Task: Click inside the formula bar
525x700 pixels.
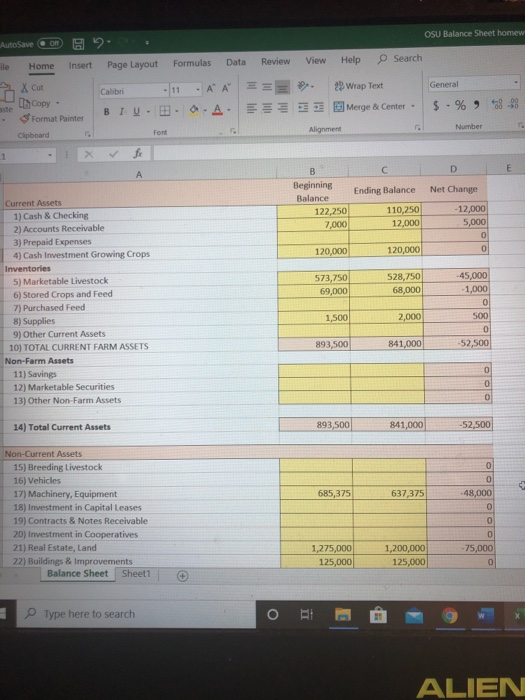Action: tap(339, 151)
